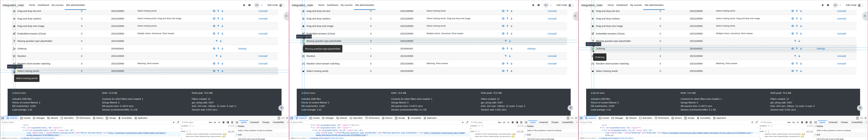This screenshot has width=868, height=140.
Task: Click Drag and drop onto image icon, left window
Action: [14, 26]
